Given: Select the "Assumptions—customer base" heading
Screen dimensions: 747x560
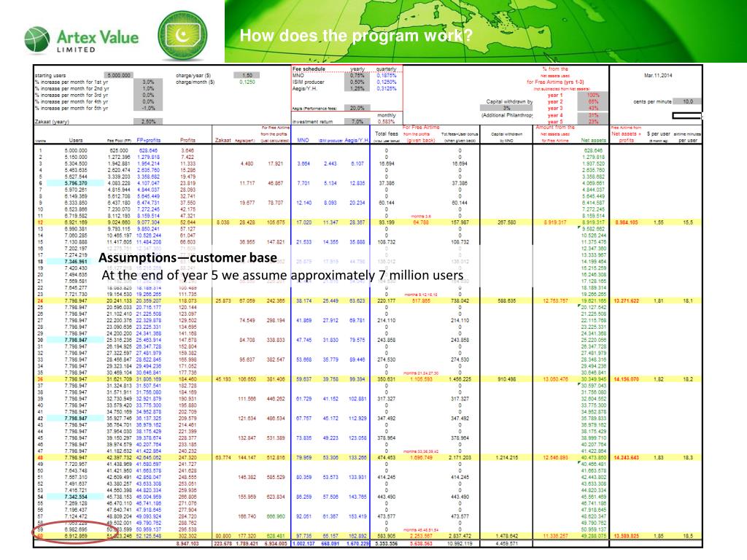Looking at the screenshot, I should point(187,257).
